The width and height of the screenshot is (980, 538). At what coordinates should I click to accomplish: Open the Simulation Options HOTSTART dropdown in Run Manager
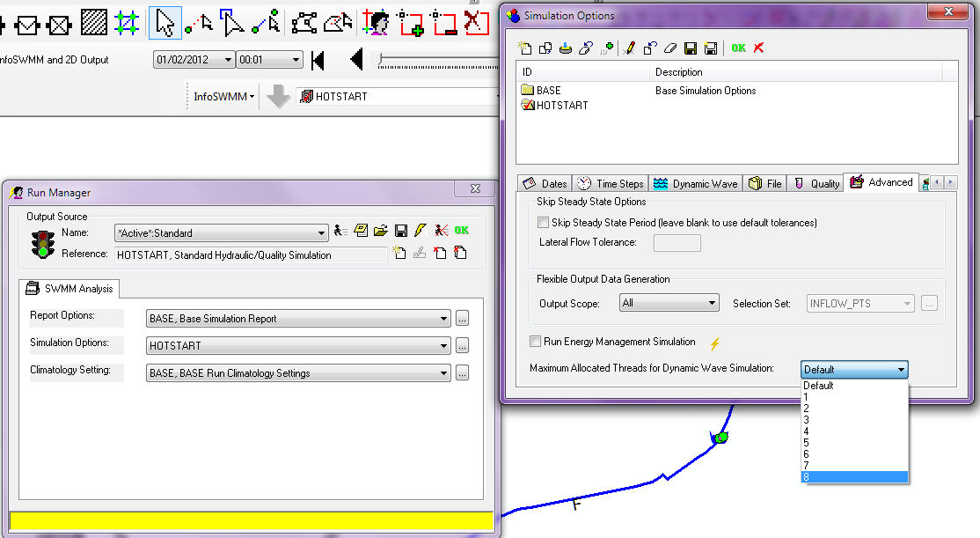click(443, 345)
